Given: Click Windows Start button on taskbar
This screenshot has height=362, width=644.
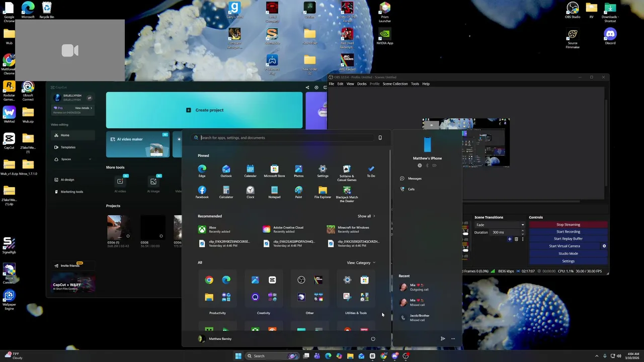Looking at the screenshot, I should (238, 356).
